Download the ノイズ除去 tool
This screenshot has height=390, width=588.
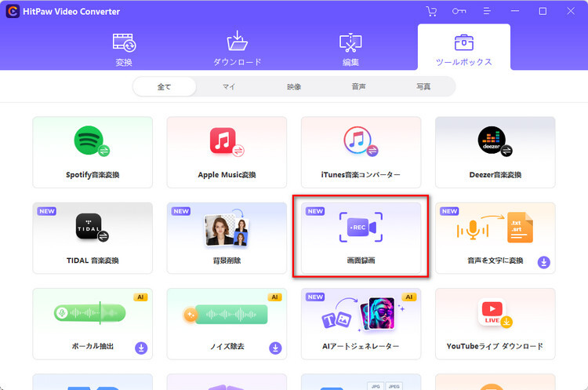pyautogui.click(x=275, y=348)
